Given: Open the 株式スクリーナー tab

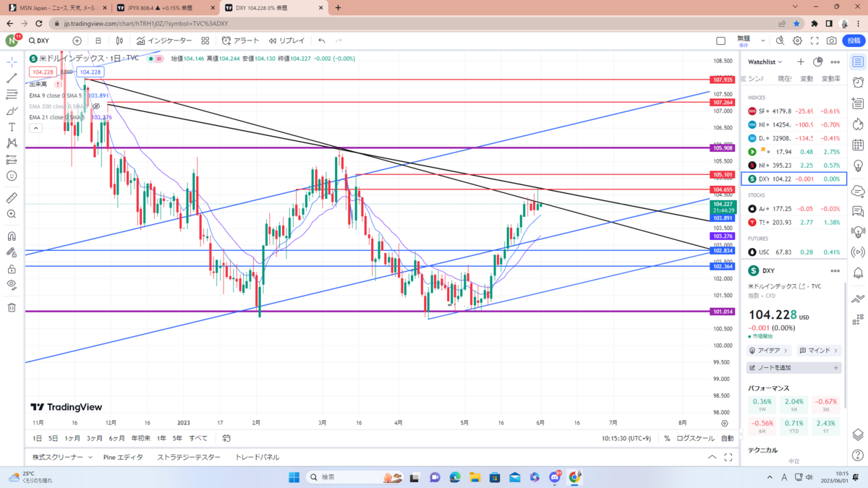Looking at the screenshot, I should click(x=58, y=457).
